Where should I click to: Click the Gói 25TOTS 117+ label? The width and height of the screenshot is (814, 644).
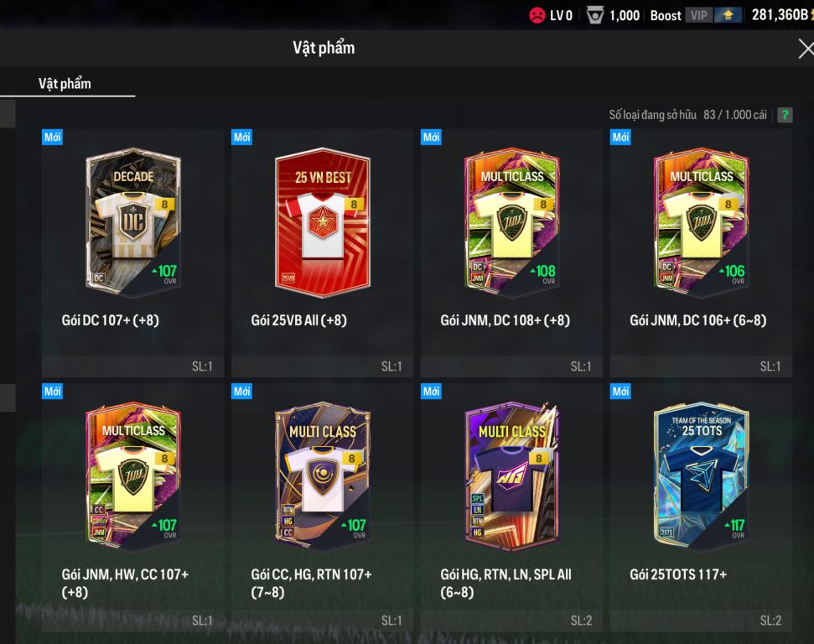(x=678, y=574)
